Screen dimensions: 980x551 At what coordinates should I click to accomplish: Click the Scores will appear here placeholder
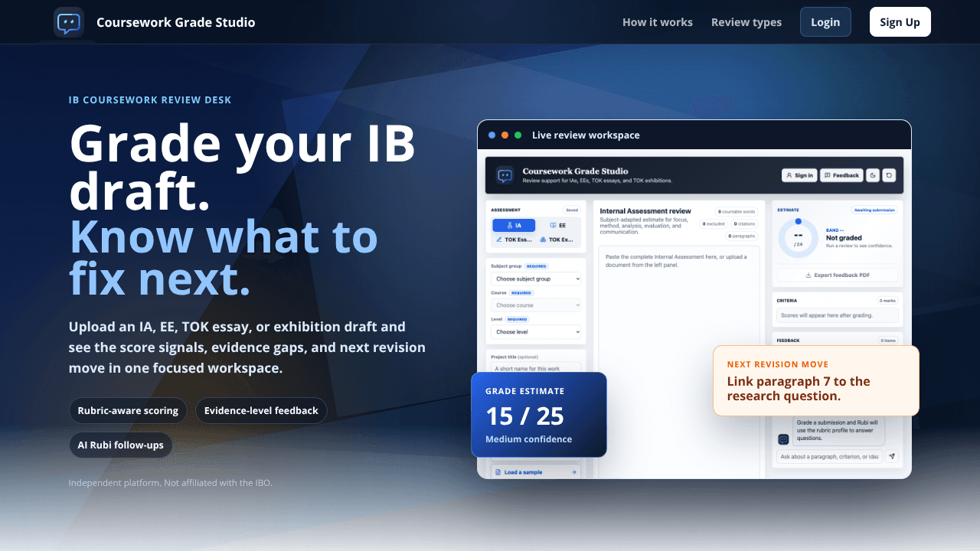838,315
